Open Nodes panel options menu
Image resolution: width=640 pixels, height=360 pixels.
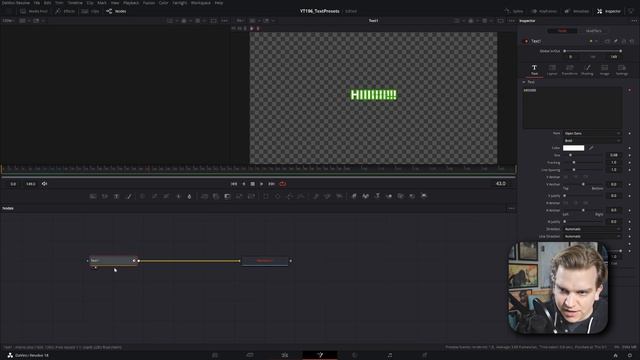click(x=511, y=208)
